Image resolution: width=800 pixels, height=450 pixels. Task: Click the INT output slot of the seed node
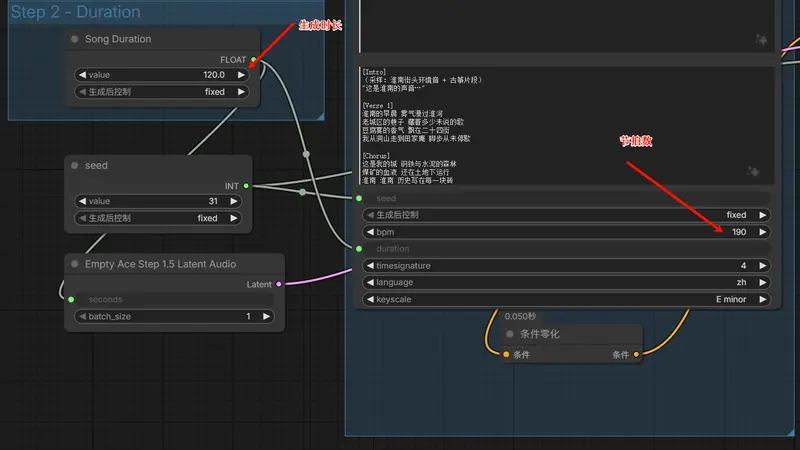click(246, 186)
